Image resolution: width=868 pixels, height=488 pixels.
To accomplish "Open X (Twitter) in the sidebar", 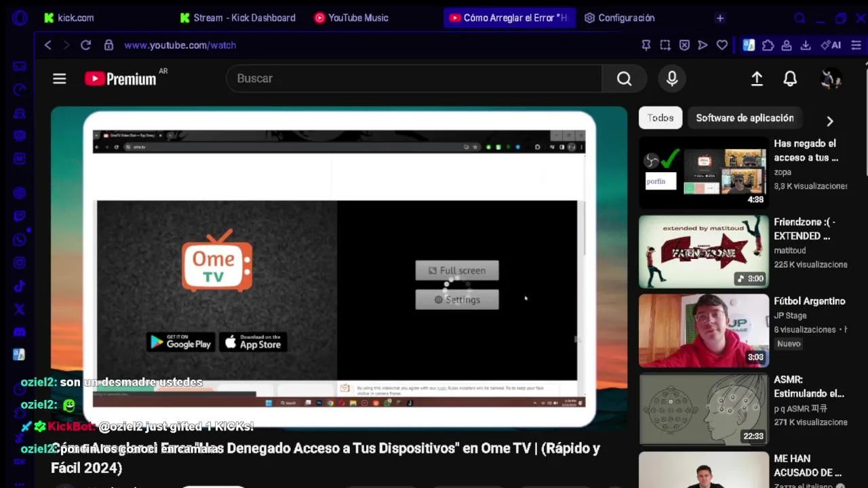I will [x=20, y=308].
